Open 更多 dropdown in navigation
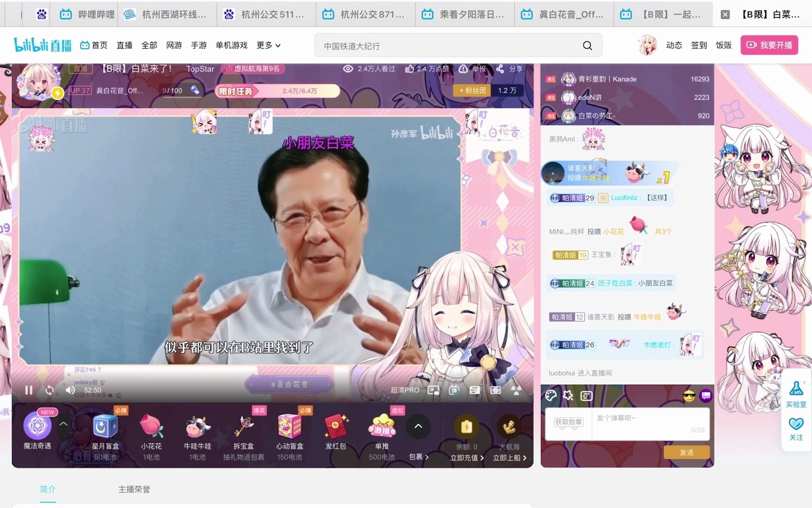812x508 pixels. point(268,45)
